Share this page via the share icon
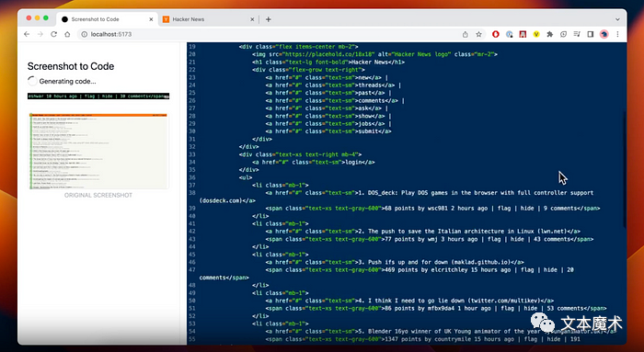The height and width of the screenshot is (352, 644). coord(465,34)
